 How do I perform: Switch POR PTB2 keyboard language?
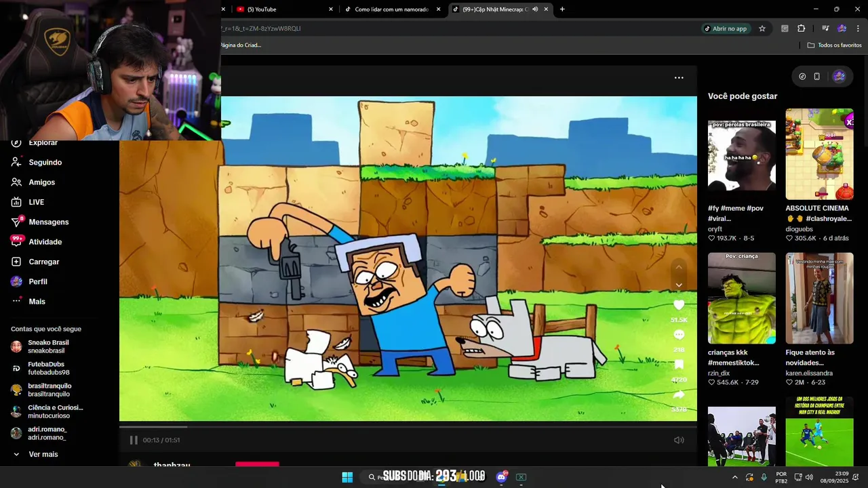coord(781,477)
